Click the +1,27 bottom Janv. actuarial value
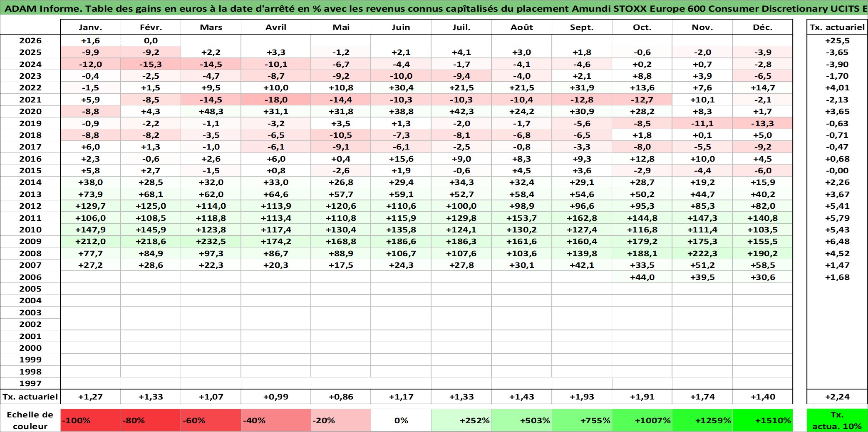This screenshot has width=868, height=432. coord(91,397)
